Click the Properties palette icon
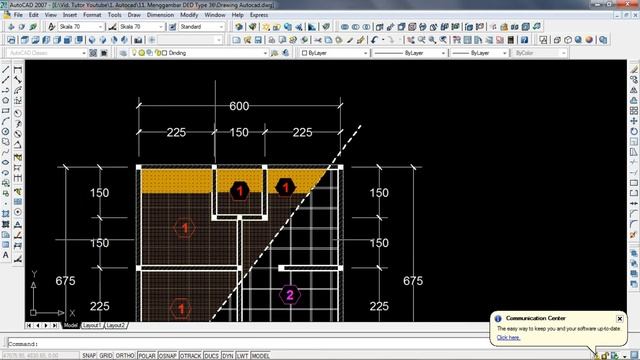This screenshot has height=360, width=640. (457, 40)
